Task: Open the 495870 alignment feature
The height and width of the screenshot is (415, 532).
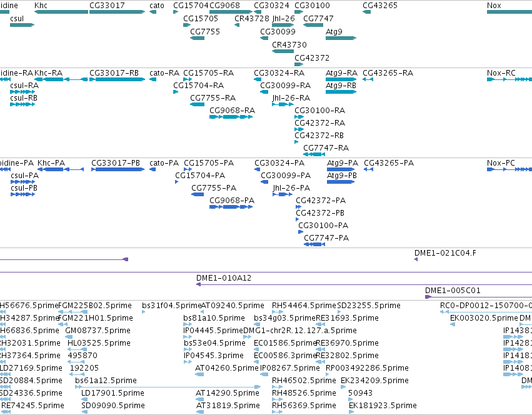Action: (x=76, y=362)
